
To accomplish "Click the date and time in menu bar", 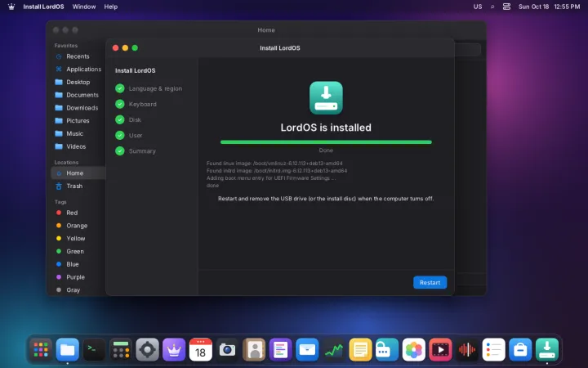I will (x=549, y=7).
